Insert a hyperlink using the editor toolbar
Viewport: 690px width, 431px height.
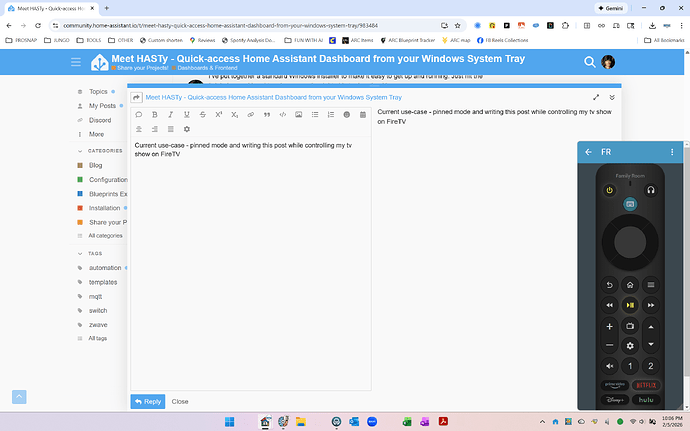pos(251,115)
